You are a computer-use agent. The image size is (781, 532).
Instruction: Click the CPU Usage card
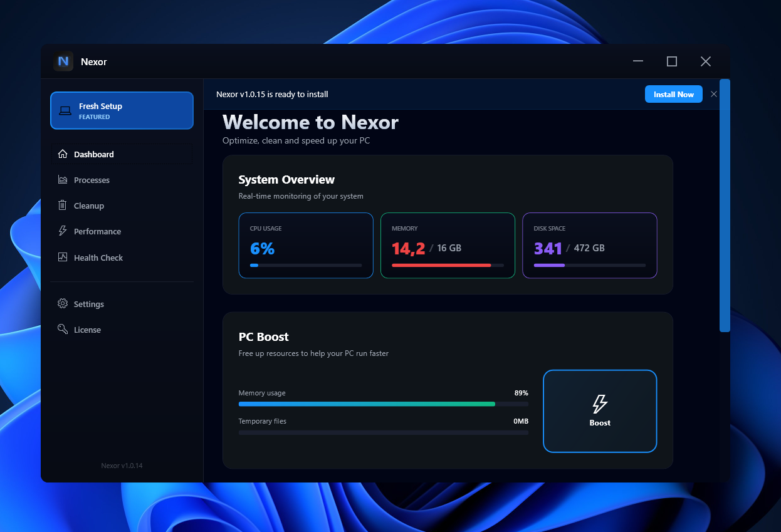[306, 245]
